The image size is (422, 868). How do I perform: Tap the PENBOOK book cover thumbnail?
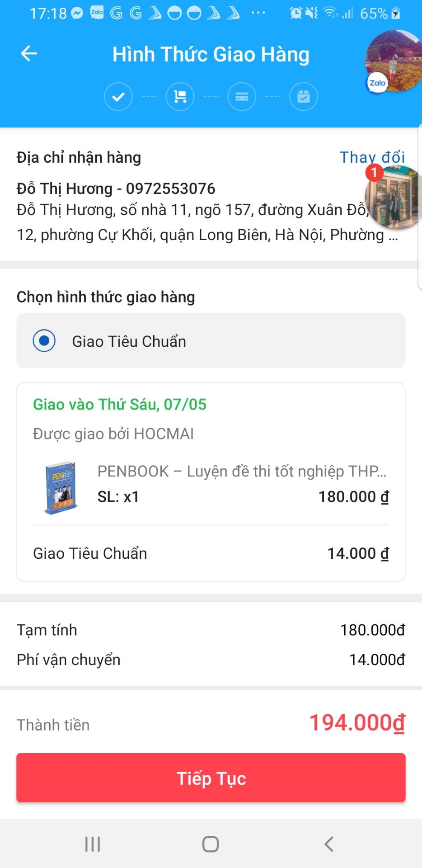click(60, 488)
